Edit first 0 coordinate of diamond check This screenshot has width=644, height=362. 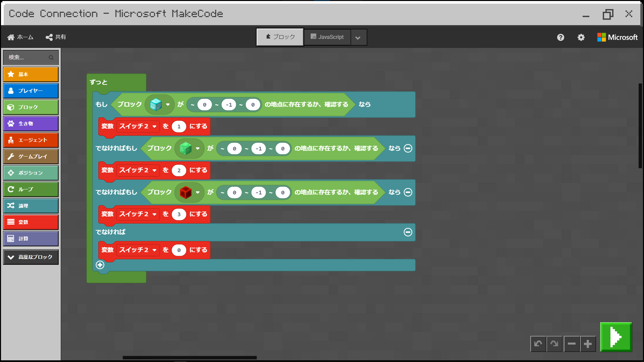click(205, 105)
